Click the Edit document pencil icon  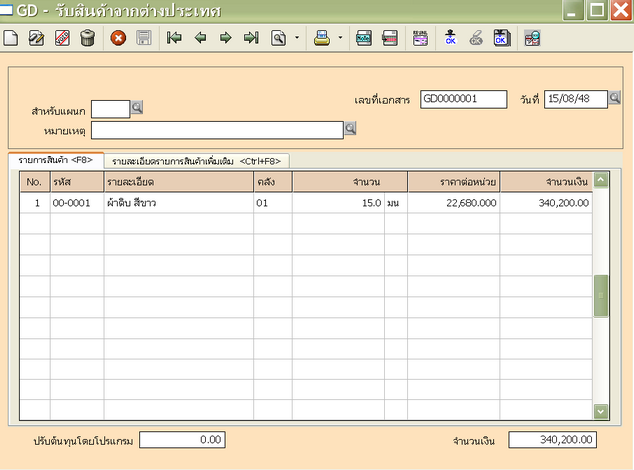click(x=37, y=39)
